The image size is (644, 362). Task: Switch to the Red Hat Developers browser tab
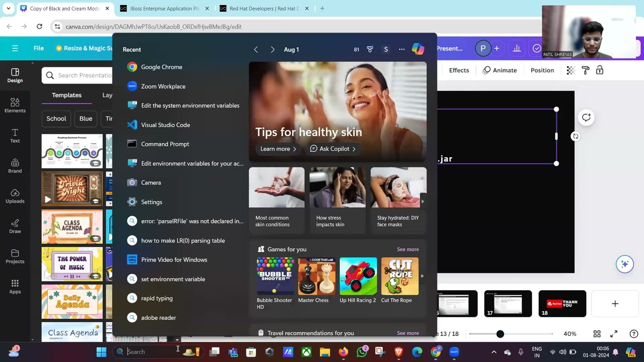264,9
